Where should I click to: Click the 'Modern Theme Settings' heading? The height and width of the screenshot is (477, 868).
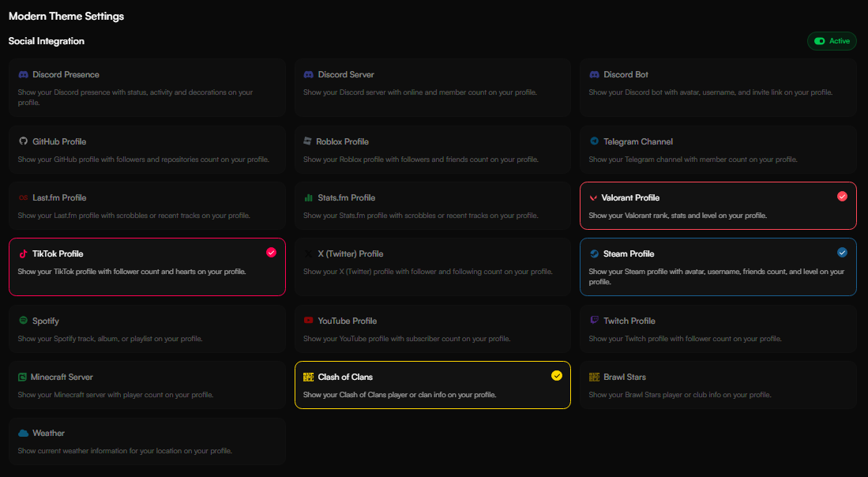[x=66, y=16]
